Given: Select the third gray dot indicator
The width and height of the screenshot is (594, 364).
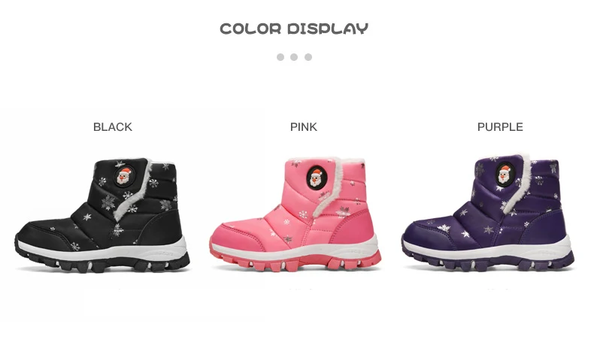Looking at the screenshot, I should (308, 57).
